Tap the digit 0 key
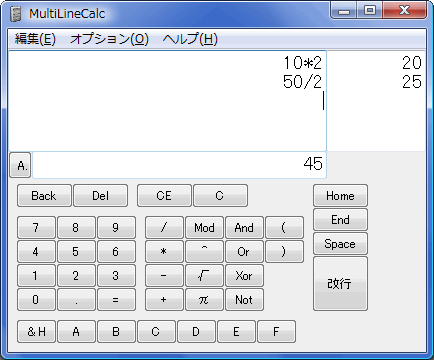This screenshot has width=434, height=360. click(36, 300)
